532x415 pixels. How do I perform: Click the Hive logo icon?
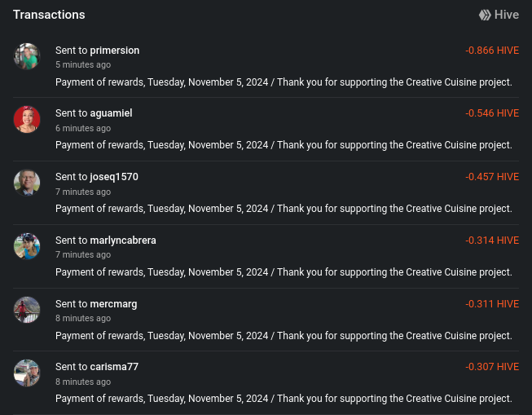485,15
